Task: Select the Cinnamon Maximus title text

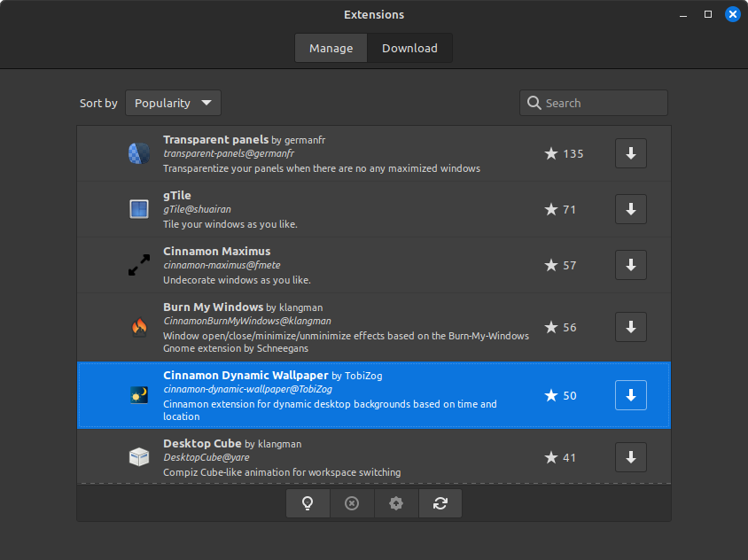Action: pos(216,252)
